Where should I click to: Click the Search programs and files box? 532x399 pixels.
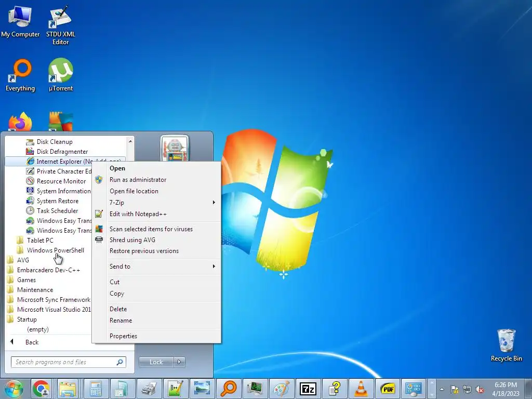click(68, 362)
